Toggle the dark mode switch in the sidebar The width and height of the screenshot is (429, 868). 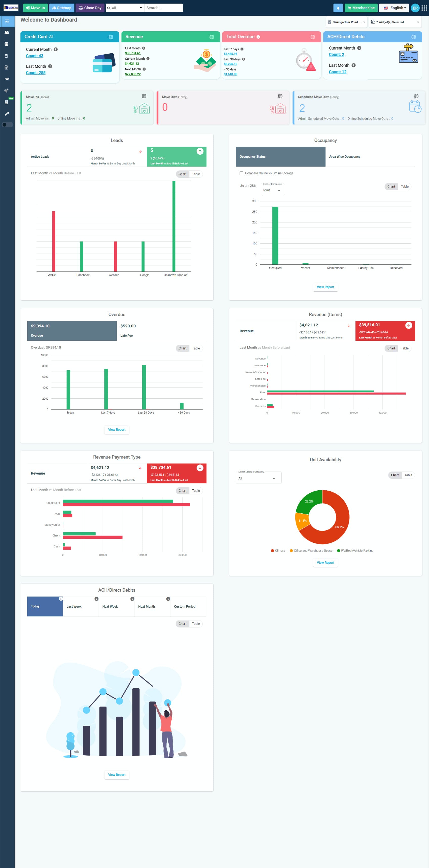[x=7, y=125]
